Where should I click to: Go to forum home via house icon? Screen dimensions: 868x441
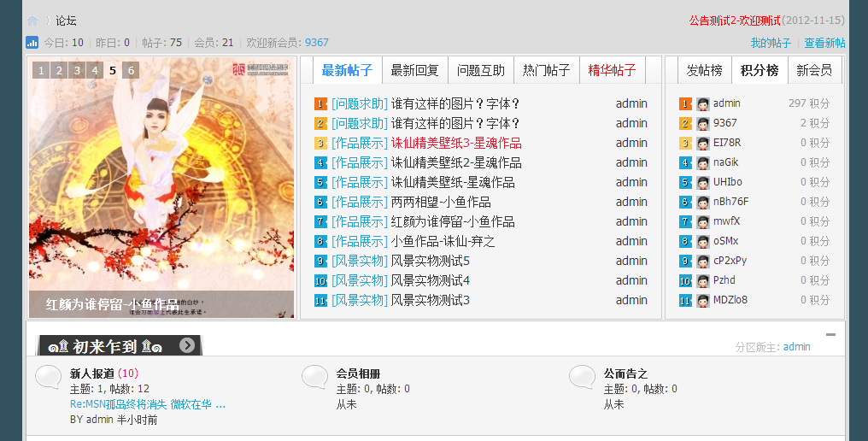pos(32,21)
